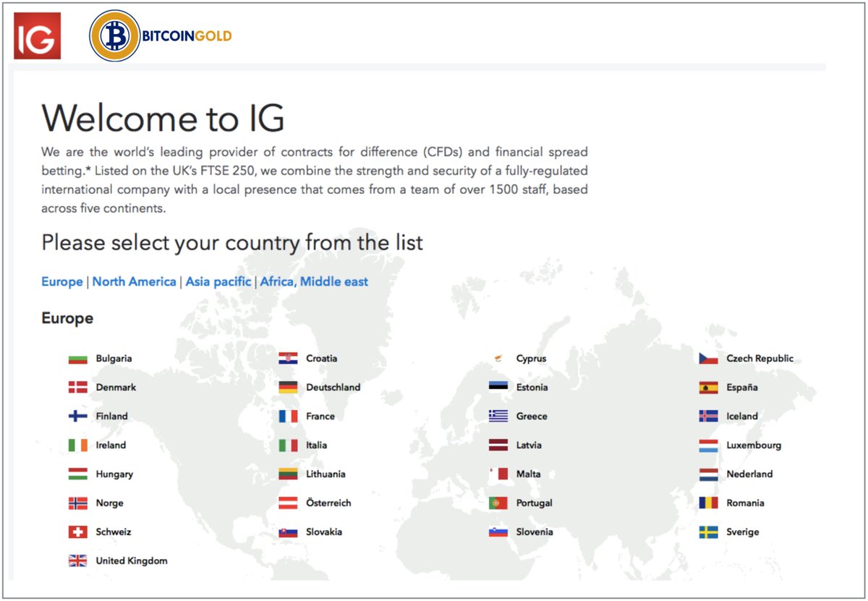Choose the Italia country name
This screenshot has height=601, width=868.
[x=317, y=446]
